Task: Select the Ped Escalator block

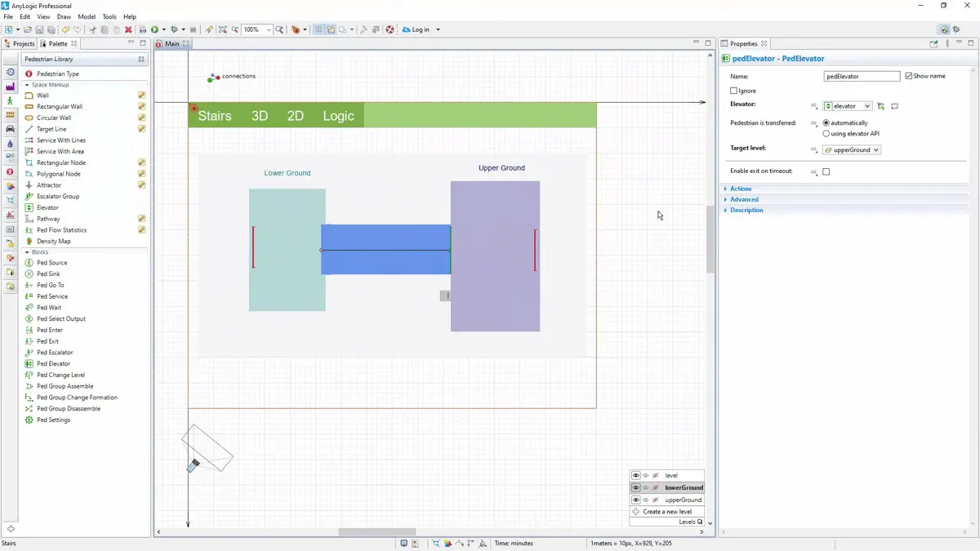Action: (55, 353)
